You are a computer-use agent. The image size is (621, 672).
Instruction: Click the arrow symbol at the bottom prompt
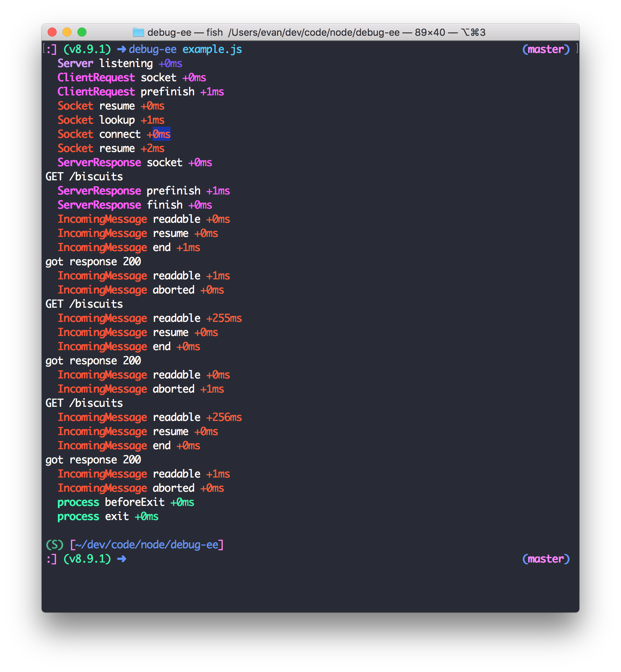tap(122, 559)
